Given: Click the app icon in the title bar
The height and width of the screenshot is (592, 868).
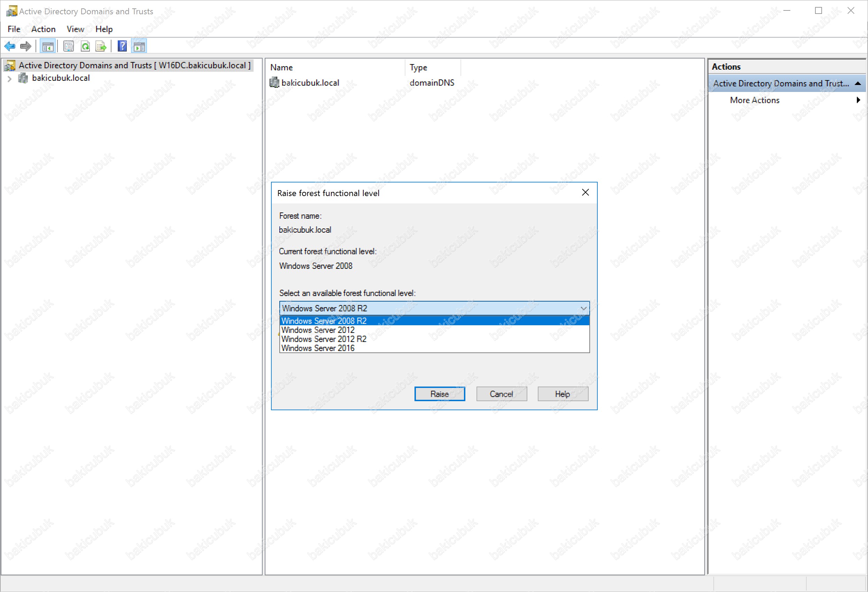Looking at the screenshot, I should click(11, 11).
